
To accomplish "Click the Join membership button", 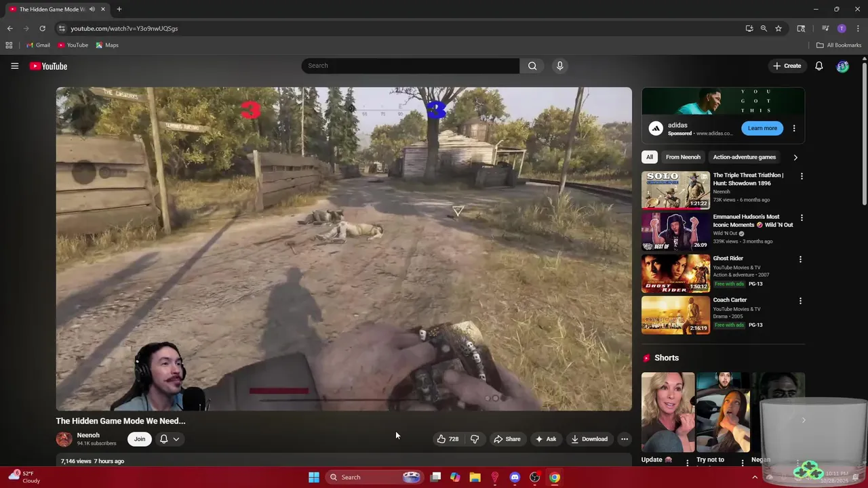I will pyautogui.click(x=140, y=439).
